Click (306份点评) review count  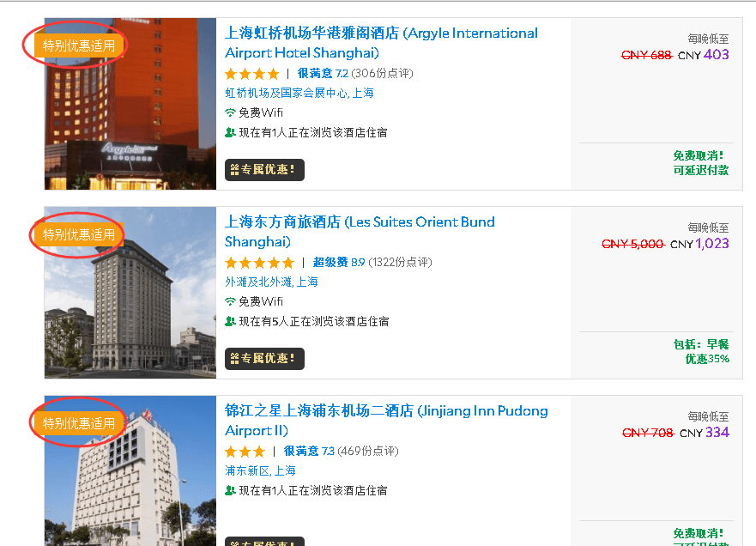coord(383,73)
